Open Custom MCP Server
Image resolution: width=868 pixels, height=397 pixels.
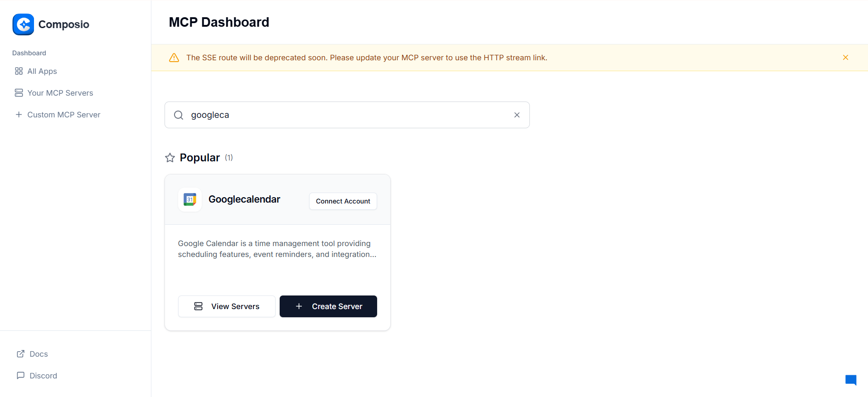pyautogui.click(x=63, y=115)
